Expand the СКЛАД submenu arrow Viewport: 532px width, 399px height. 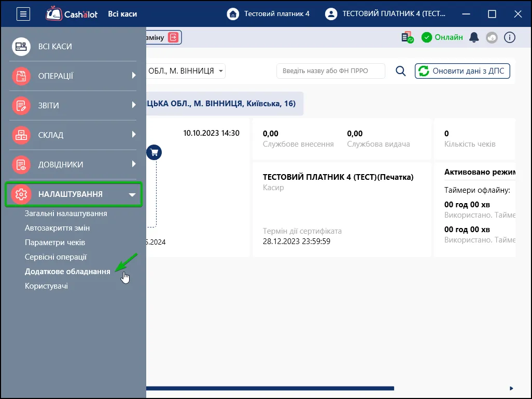pos(134,134)
